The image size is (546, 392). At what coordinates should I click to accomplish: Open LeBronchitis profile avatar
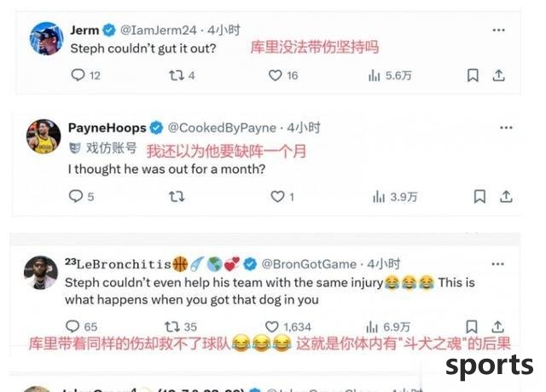[41, 273]
